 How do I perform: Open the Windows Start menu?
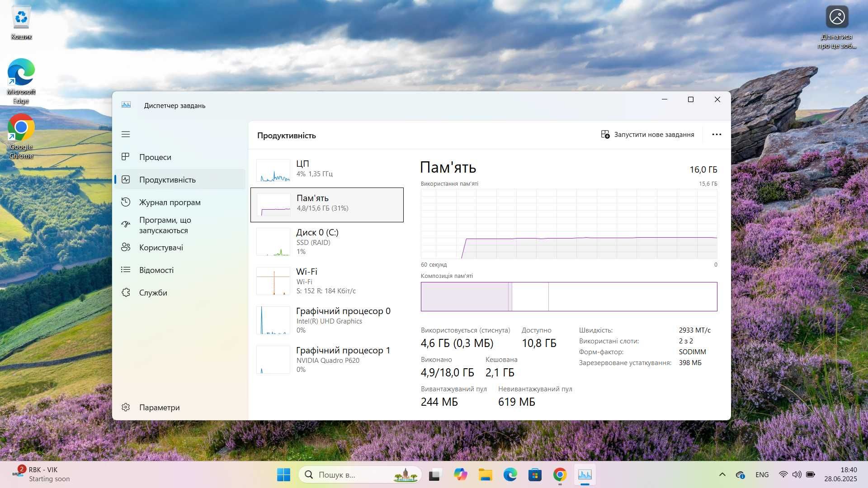(283, 475)
